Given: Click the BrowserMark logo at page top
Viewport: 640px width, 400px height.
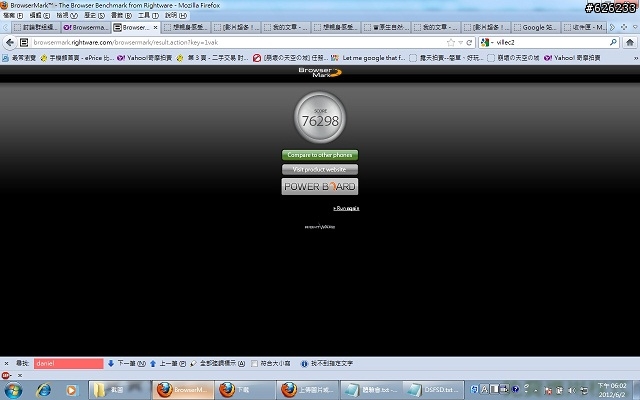Looking at the screenshot, I should pos(320,73).
